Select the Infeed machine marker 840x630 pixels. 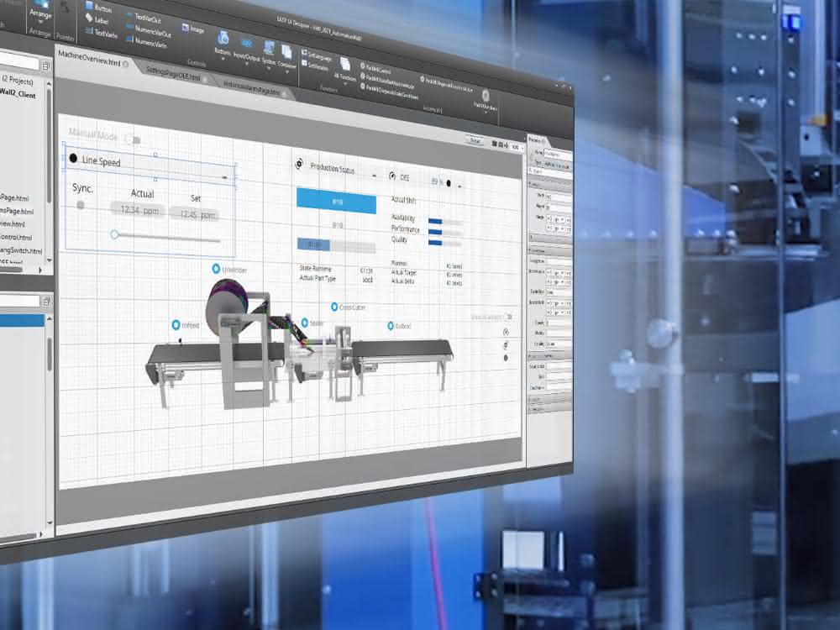tap(176, 324)
